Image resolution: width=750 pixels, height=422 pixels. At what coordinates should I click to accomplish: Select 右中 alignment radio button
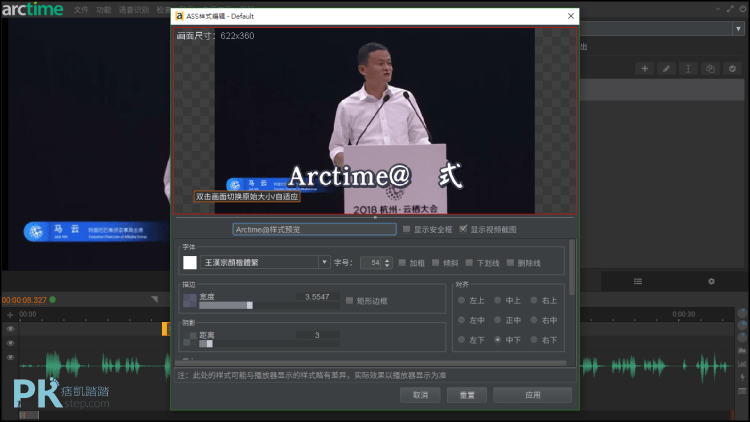[x=534, y=320]
